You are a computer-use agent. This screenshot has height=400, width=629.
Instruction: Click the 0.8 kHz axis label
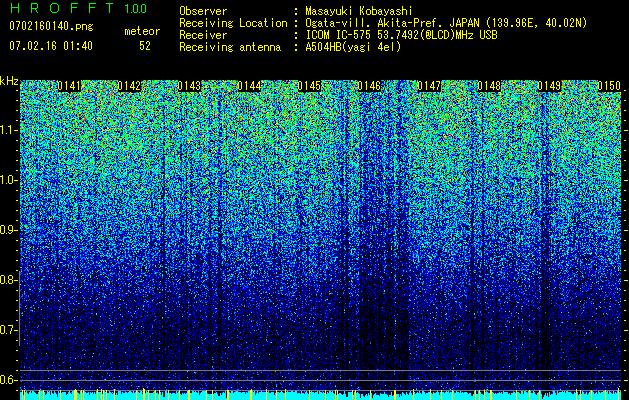coord(9,280)
